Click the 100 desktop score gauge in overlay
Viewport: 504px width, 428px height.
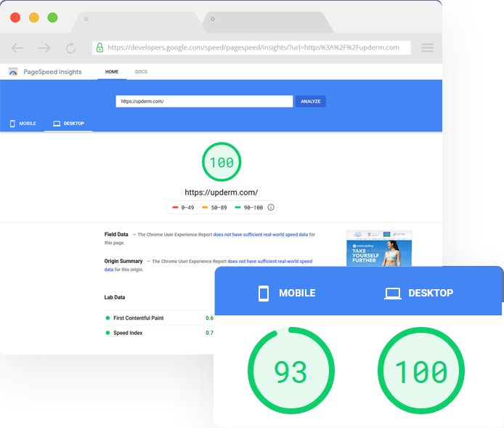pos(421,371)
